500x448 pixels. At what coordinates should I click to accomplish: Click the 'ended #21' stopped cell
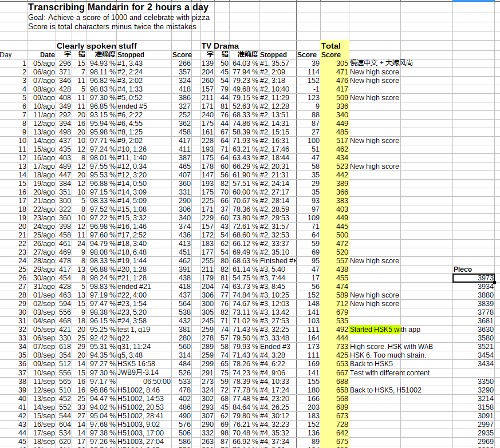tap(135, 286)
